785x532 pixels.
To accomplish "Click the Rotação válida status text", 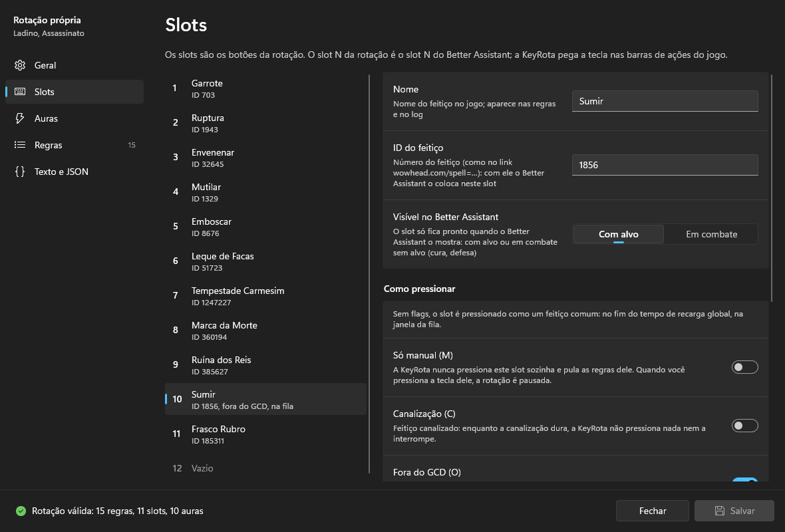I will click(x=118, y=511).
